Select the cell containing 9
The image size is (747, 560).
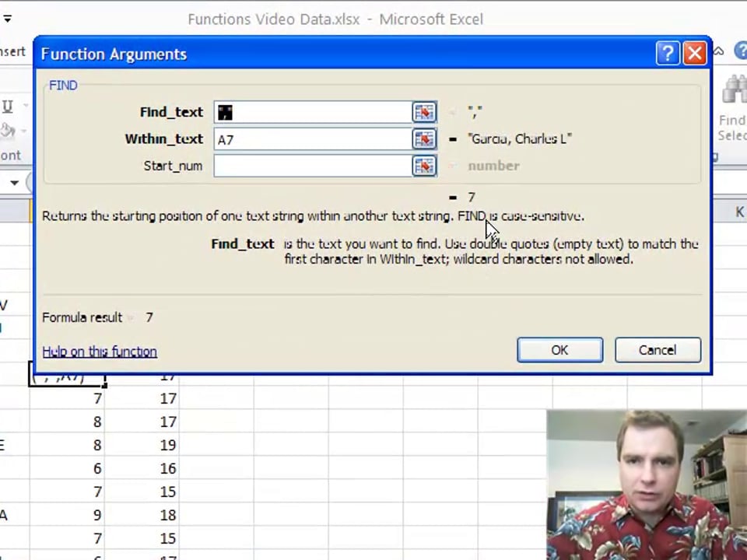(67, 515)
